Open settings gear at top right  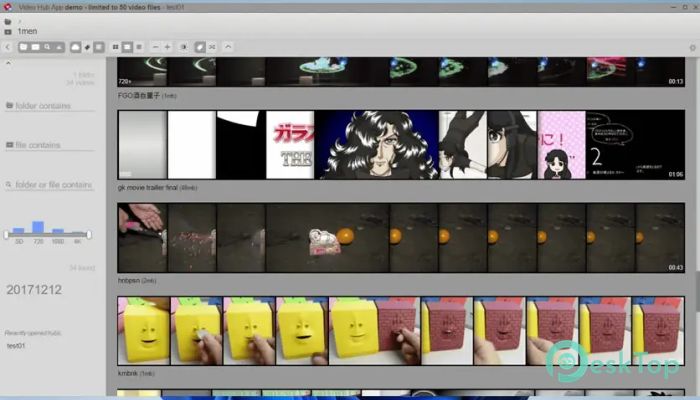tap(692, 47)
